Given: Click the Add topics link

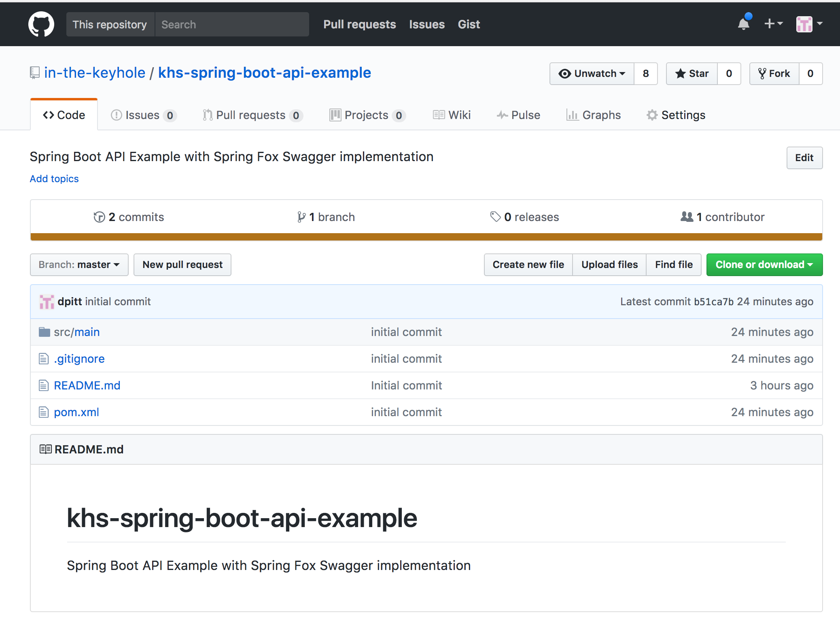Looking at the screenshot, I should (54, 179).
